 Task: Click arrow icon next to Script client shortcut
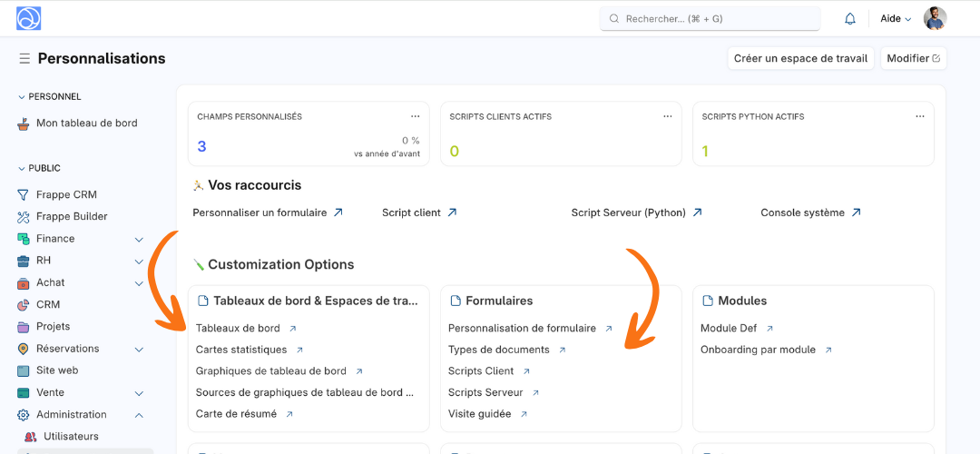tap(452, 212)
